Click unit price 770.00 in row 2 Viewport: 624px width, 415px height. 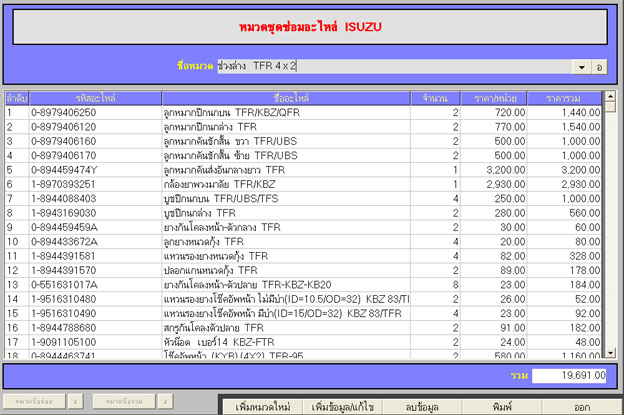[510, 127]
